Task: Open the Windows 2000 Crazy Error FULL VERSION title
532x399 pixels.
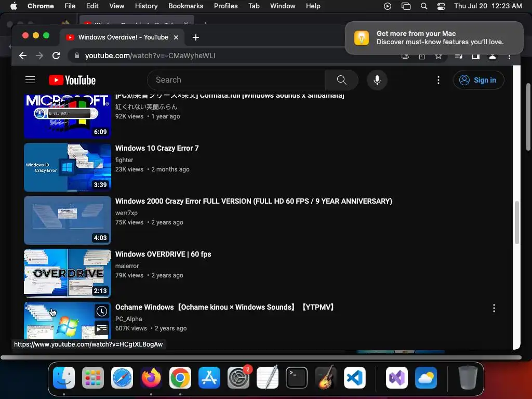Action: (x=254, y=201)
